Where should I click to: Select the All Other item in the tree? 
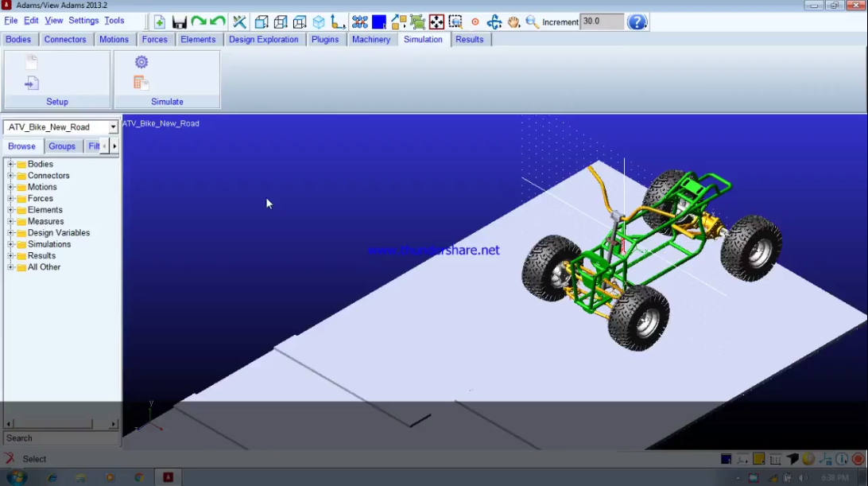coord(44,267)
